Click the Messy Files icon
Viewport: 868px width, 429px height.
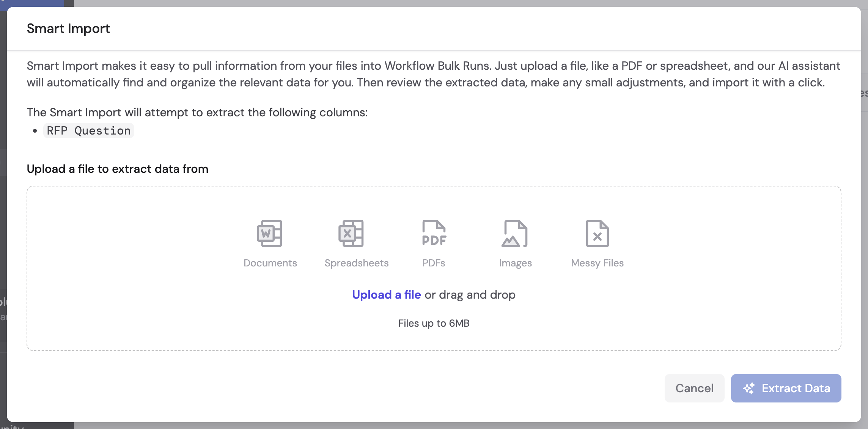598,233
